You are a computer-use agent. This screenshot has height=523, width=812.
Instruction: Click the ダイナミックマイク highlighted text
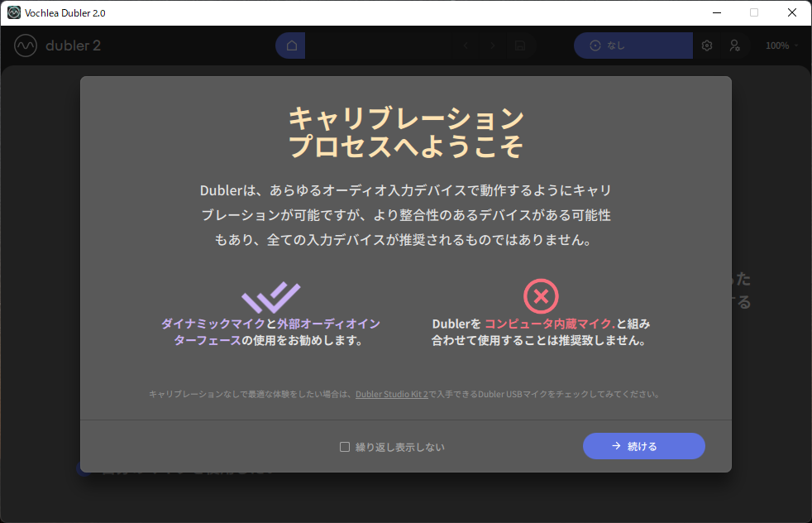213,324
